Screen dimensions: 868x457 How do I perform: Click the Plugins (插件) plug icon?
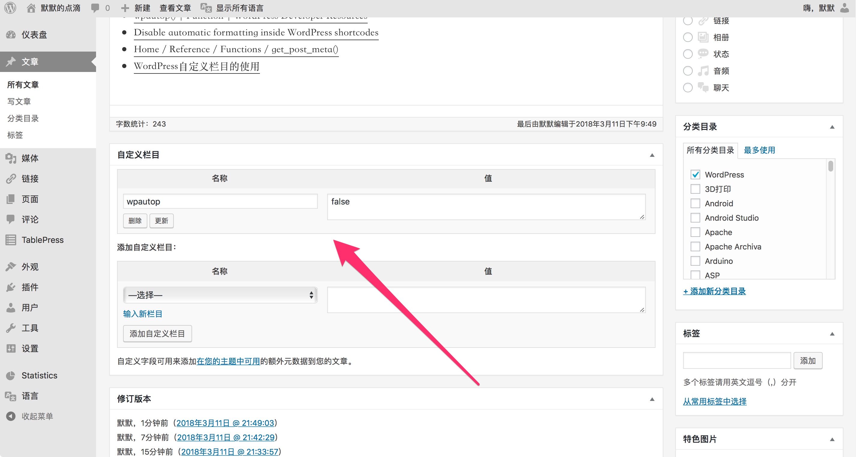pos(11,287)
